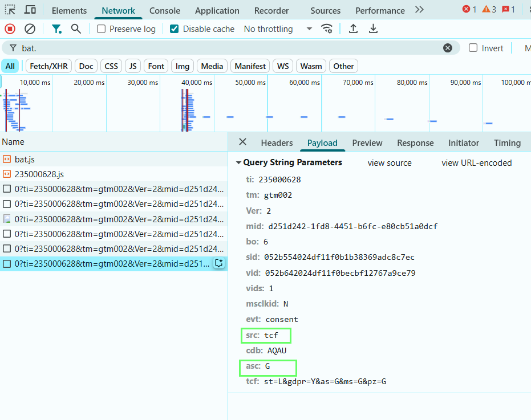The width and height of the screenshot is (531, 420).
Task: Filter by CSS requests
Action: 111,66
